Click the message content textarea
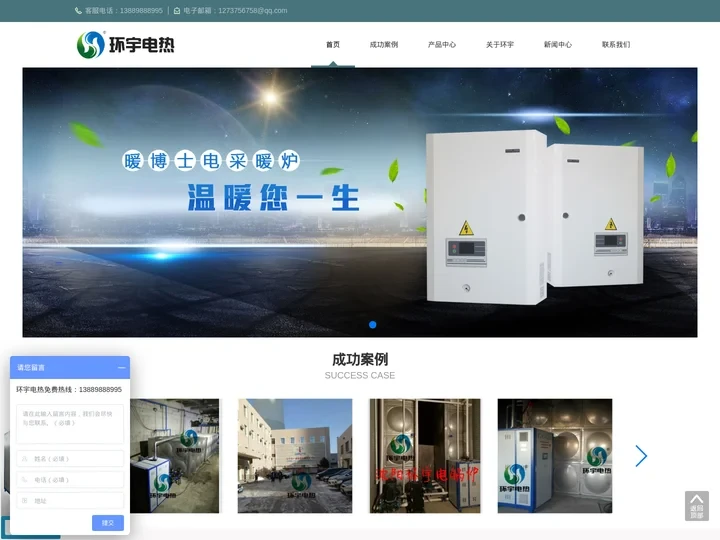This screenshot has width=720, height=540. point(70,423)
